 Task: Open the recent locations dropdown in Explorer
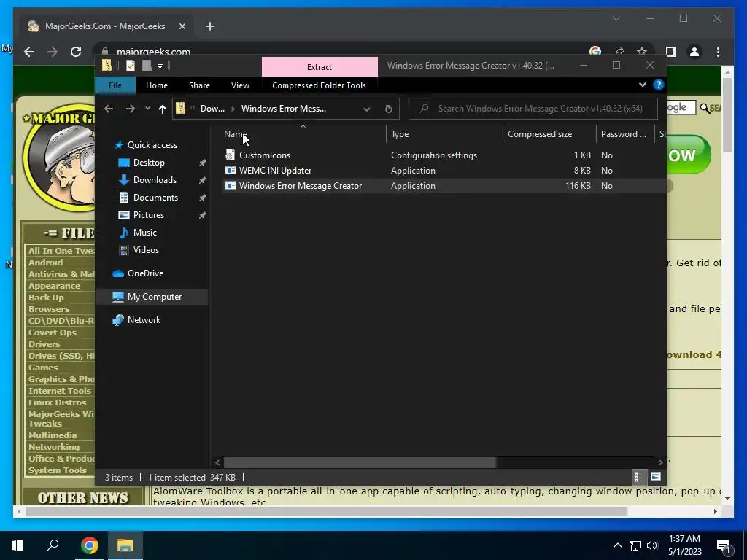pyautogui.click(x=147, y=109)
